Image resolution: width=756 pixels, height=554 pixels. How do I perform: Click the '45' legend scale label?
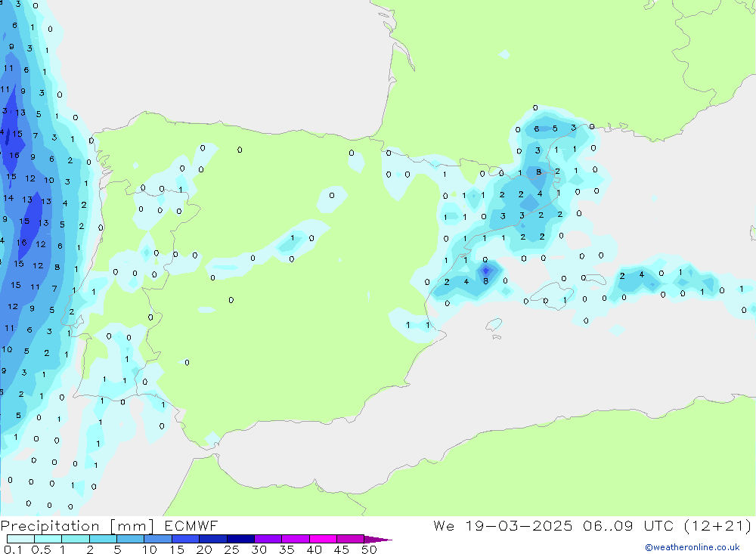click(342, 549)
